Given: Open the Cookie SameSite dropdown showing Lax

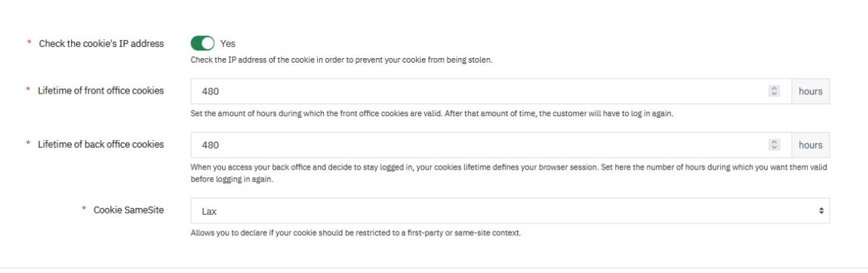Looking at the screenshot, I should pos(509,210).
